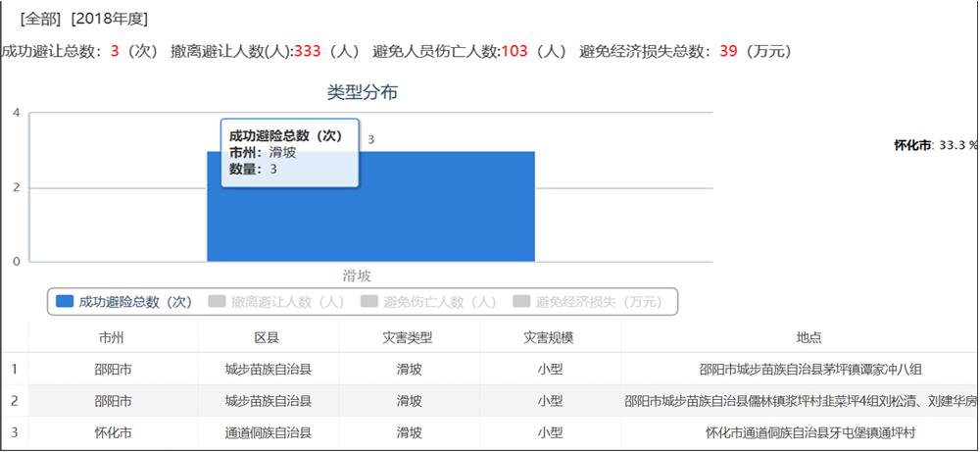Sort by the 区县 column header
Screen dimensions: 980x452
pyautogui.click(x=268, y=337)
